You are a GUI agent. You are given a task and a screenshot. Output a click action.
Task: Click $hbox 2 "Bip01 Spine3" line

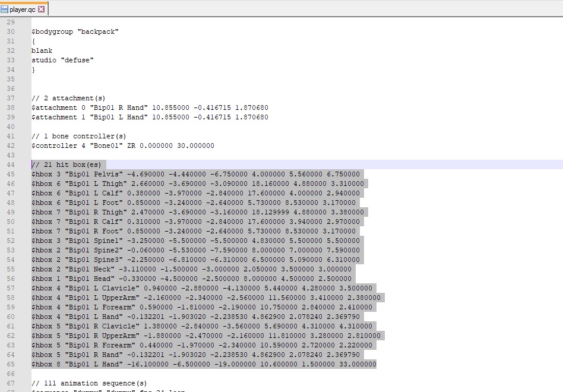pos(196,260)
